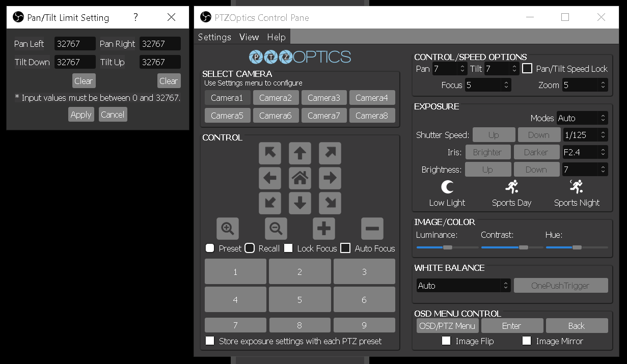Screen dimensions: 627x364
Task: Toggle Auto Focus checkbox
Action: point(346,248)
